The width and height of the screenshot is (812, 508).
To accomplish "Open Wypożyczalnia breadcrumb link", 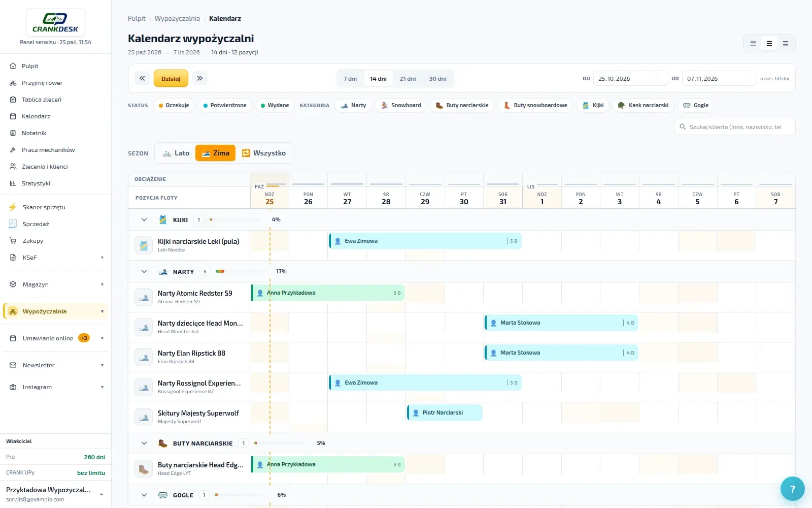I will coord(177,19).
